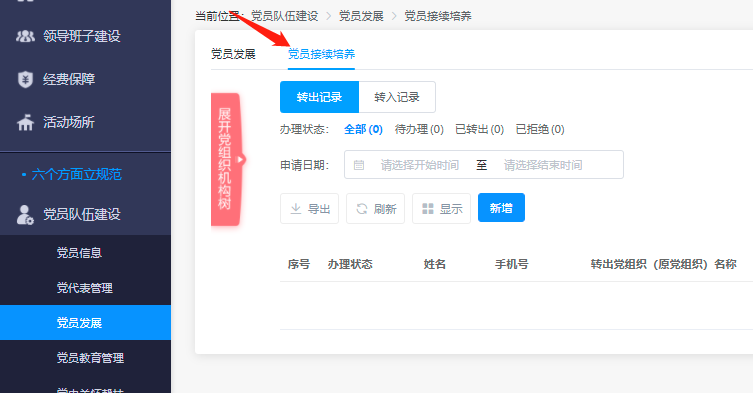Click 党员队伍建设 in the breadcrumb
The height and width of the screenshot is (393, 753).
coord(284,16)
